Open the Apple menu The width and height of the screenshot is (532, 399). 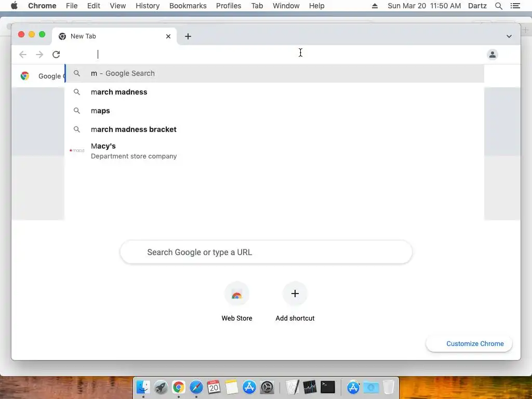tap(14, 6)
